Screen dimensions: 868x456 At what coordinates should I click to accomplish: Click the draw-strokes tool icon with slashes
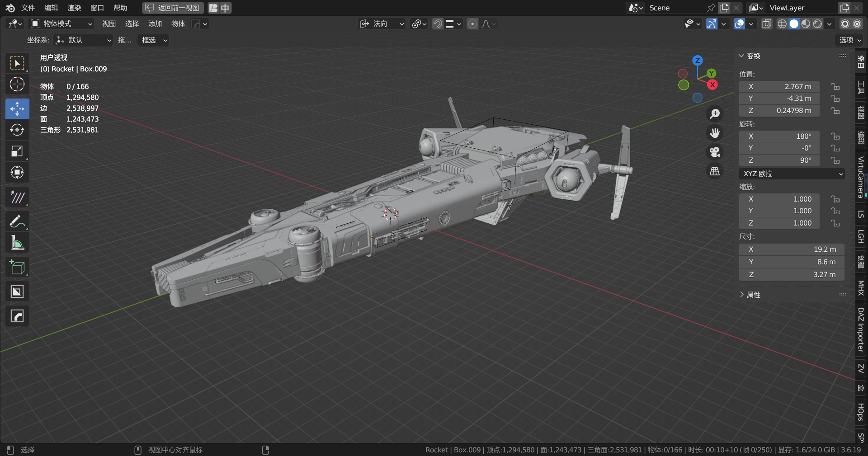17,197
